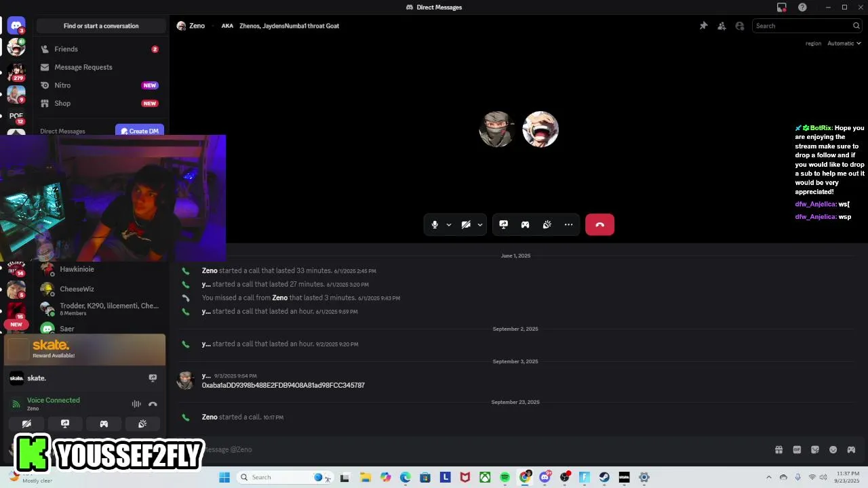Show hidden system tray icons chevron
Screen dimensions: 868x488
768,477
